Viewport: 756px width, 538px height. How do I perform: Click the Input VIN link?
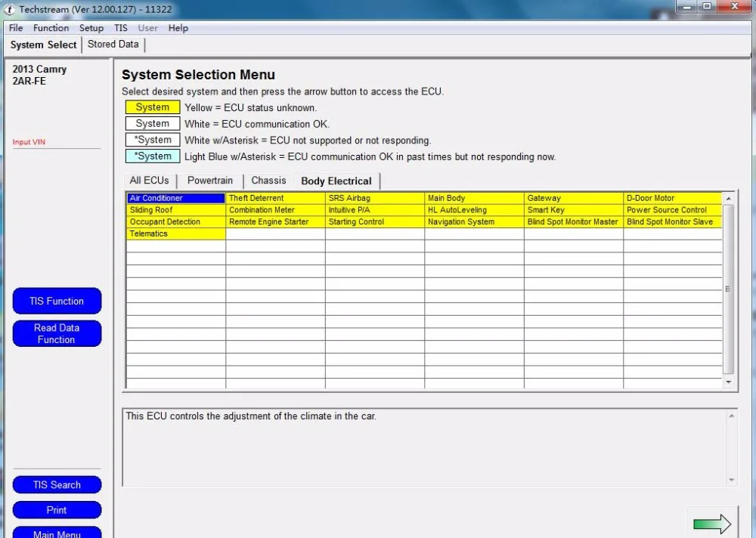click(x=29, y=142)
